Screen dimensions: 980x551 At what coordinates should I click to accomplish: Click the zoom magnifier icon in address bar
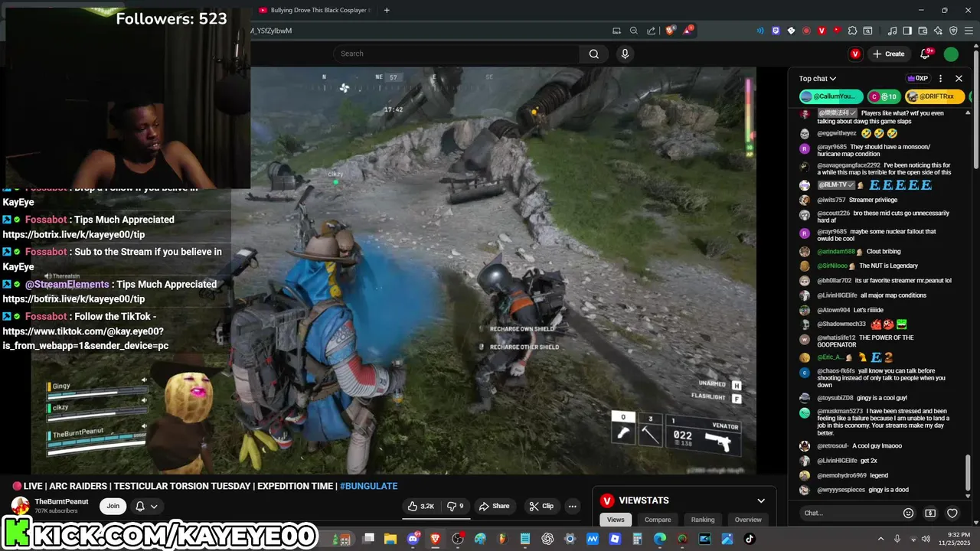pos(634,31)
